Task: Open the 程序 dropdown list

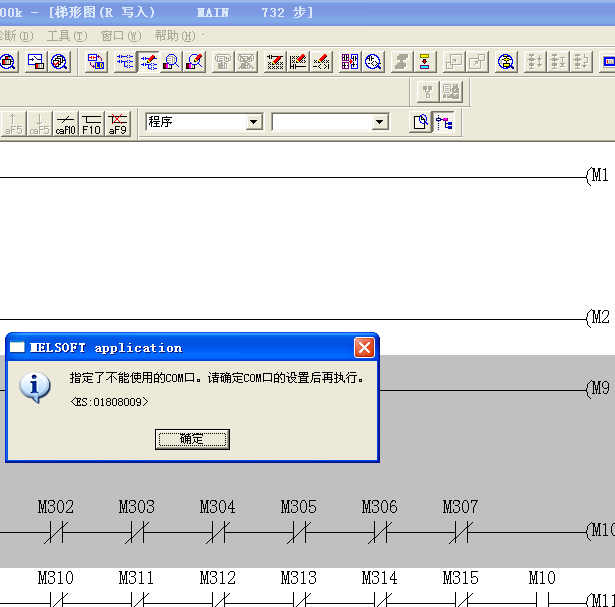Action: coord(254,122)
